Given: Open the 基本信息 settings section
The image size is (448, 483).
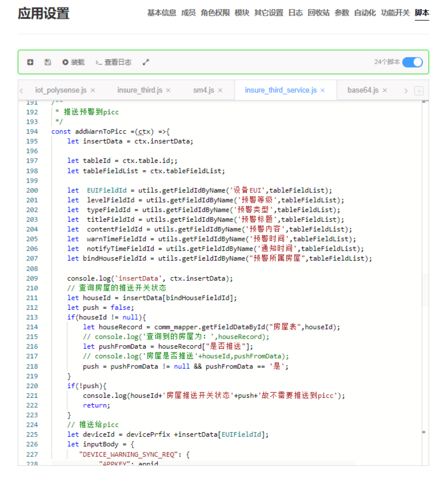Looking at the screenshot, I should pos(162,13).
